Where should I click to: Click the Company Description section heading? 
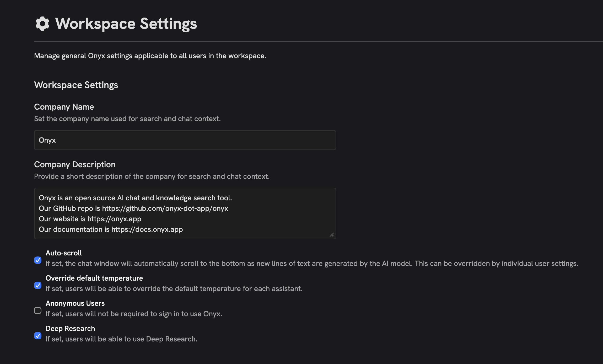tap(74, 164)
